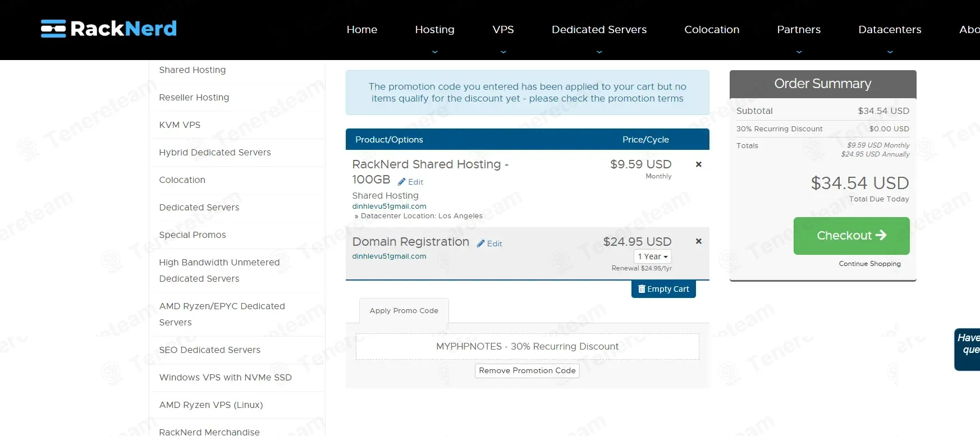Screen dimensions: 980x436
Task: Click the promotion code notice message
Action: pos(528,93)
